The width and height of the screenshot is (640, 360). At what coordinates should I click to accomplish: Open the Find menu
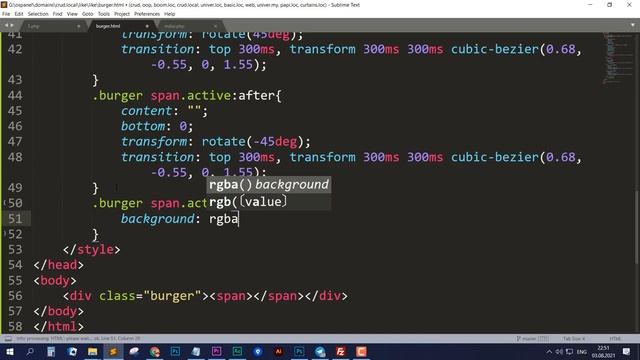pos(57,14)
